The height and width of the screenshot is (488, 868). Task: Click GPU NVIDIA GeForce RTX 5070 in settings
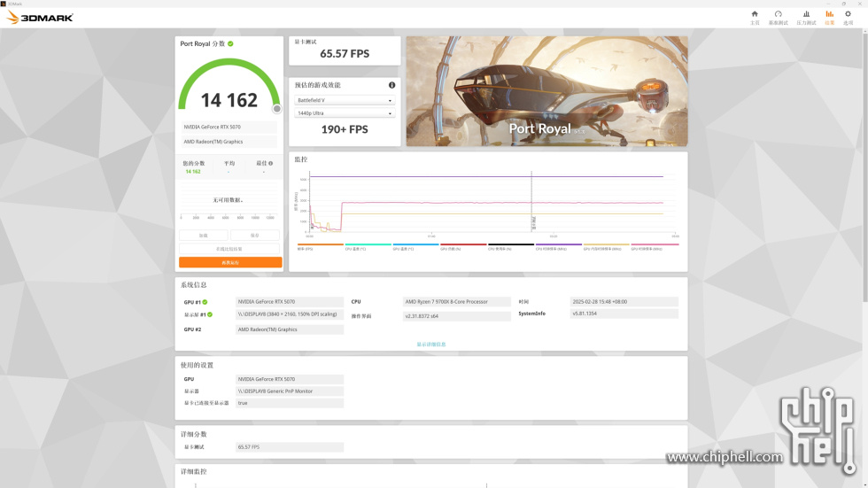tap(290, 379)
